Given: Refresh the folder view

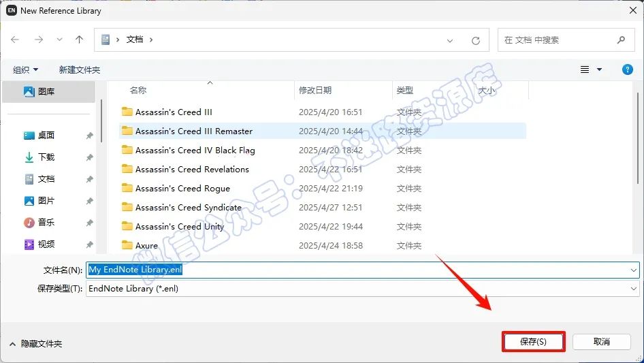Looking at the screenshot, I should (476, 40).
